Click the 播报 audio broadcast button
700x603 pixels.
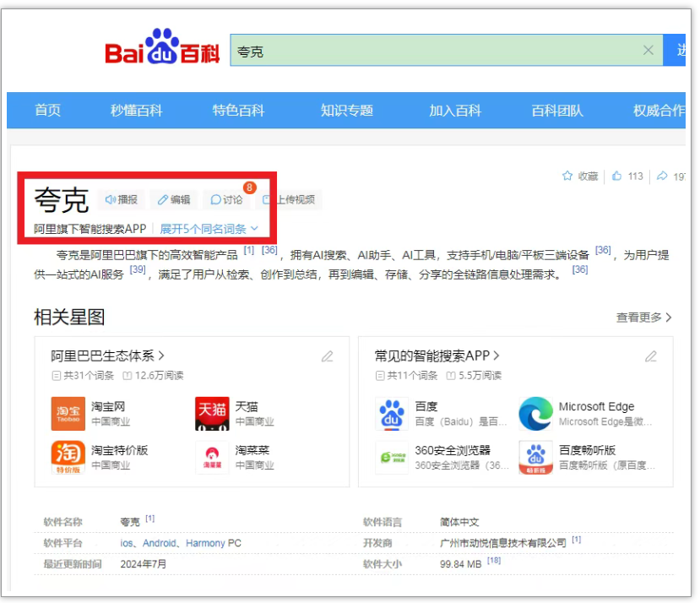click(121, 200)
